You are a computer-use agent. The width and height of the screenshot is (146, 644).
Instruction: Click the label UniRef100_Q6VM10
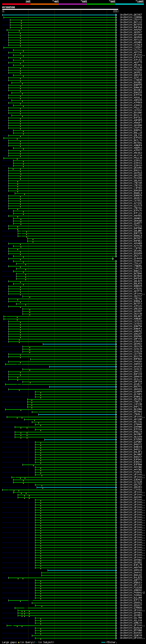coord(131,344)
